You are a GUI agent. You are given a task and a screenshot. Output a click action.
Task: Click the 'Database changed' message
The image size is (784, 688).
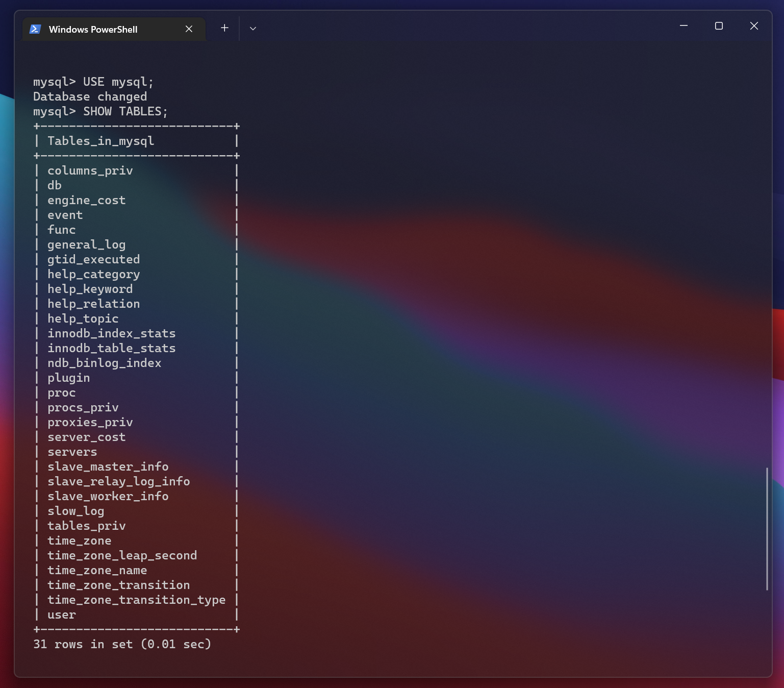coord(90,97)
